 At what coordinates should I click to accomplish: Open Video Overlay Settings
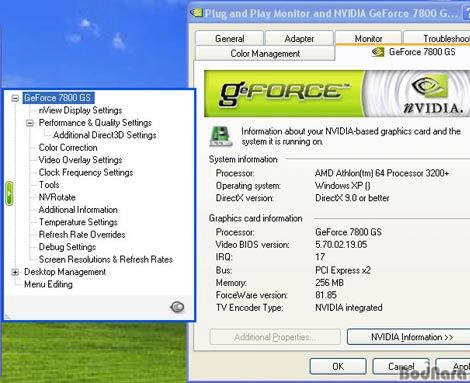point(80,160)
